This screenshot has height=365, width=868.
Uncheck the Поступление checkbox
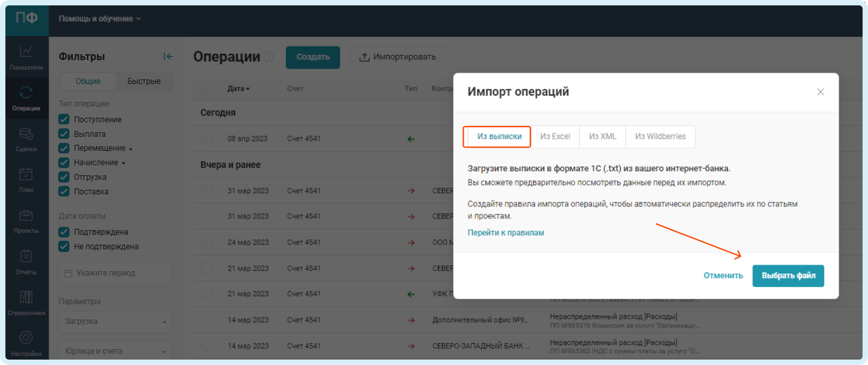(64, 119)
